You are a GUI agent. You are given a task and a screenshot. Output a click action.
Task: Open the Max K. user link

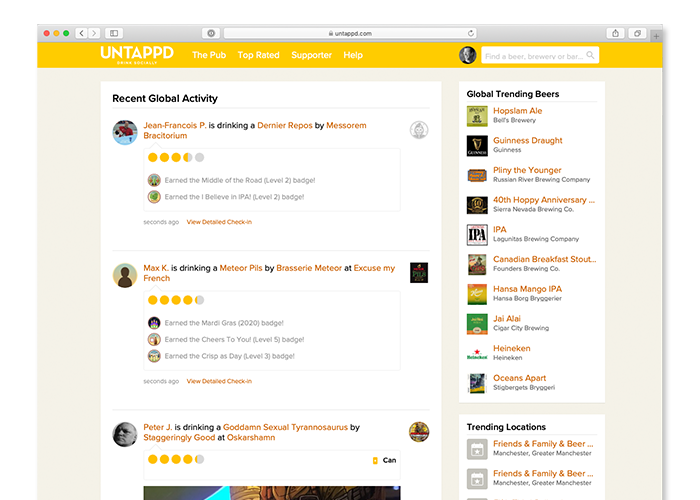coord(156,268)
